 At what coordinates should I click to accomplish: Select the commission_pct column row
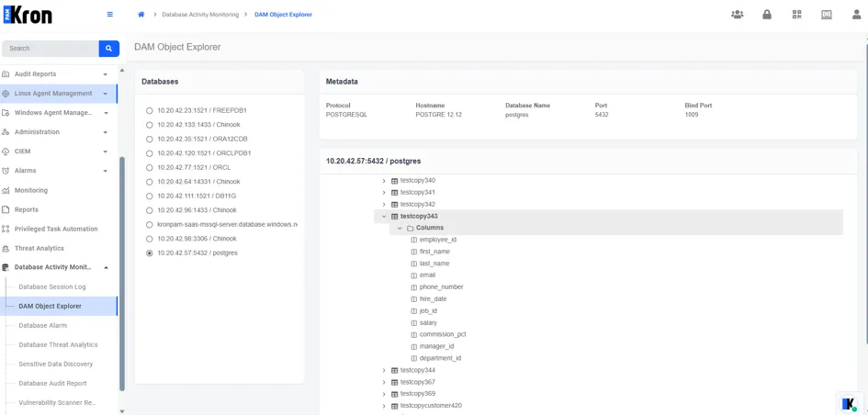(443, 335)
